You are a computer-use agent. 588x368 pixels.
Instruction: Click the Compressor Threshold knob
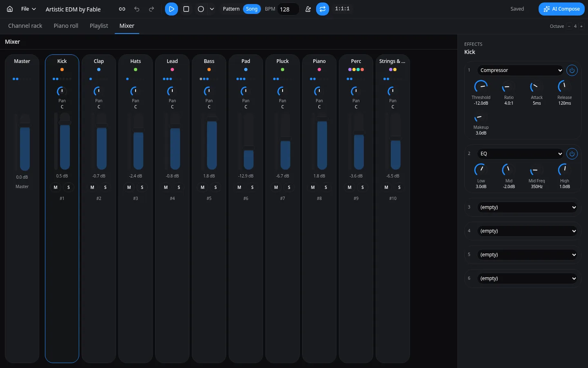(x=481, y=87)
